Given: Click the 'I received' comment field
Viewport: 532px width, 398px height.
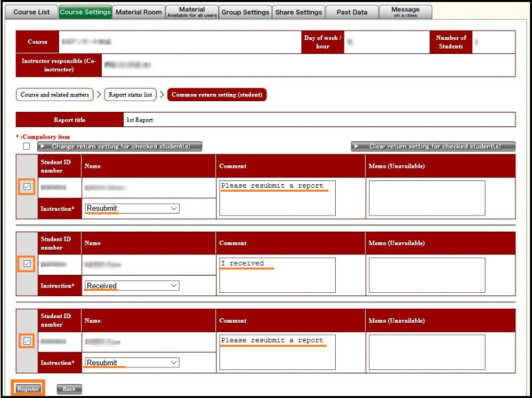Looking at the screenshot, I should (277, 275).
